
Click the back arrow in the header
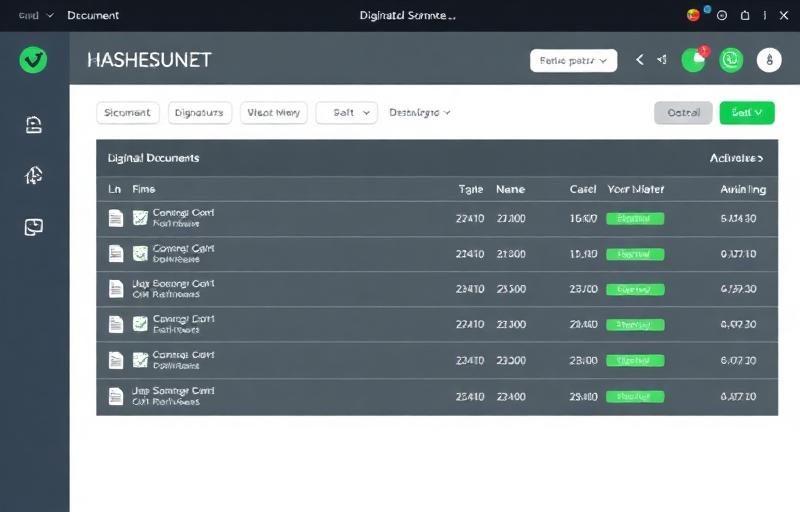pyautogui.click(x=639, y=60)
